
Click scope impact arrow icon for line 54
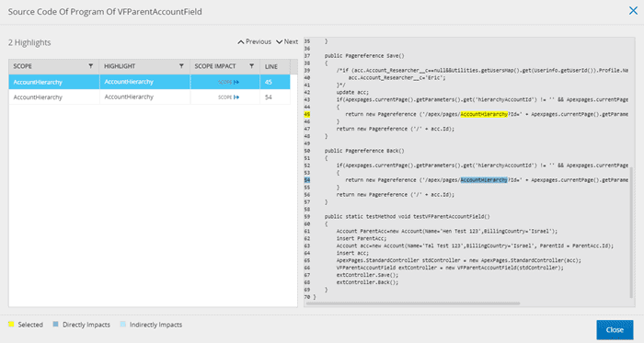(x=236, y=97)
